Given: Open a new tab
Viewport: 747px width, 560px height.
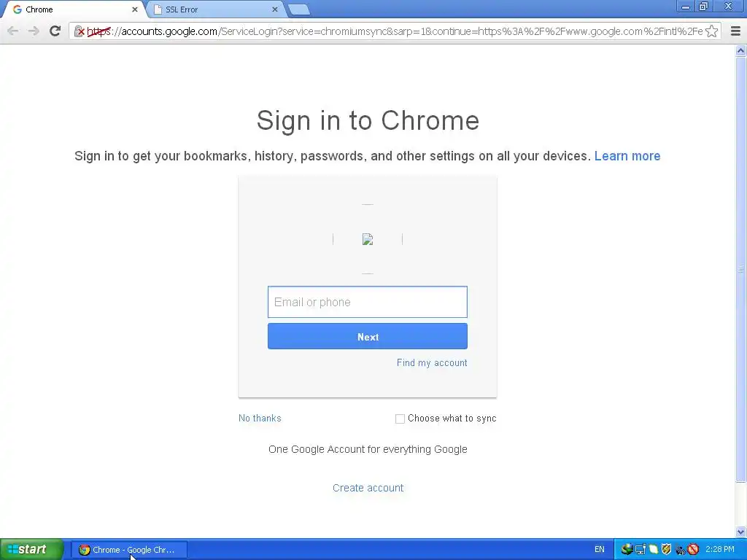Looking at the screenshot, I should (x=299, y=9).
